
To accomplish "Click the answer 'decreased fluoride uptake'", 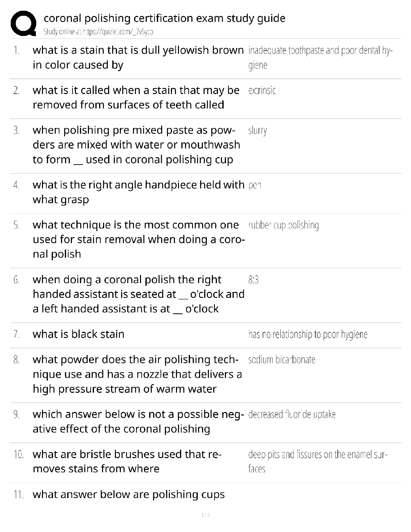I will (x=292, y=414).
